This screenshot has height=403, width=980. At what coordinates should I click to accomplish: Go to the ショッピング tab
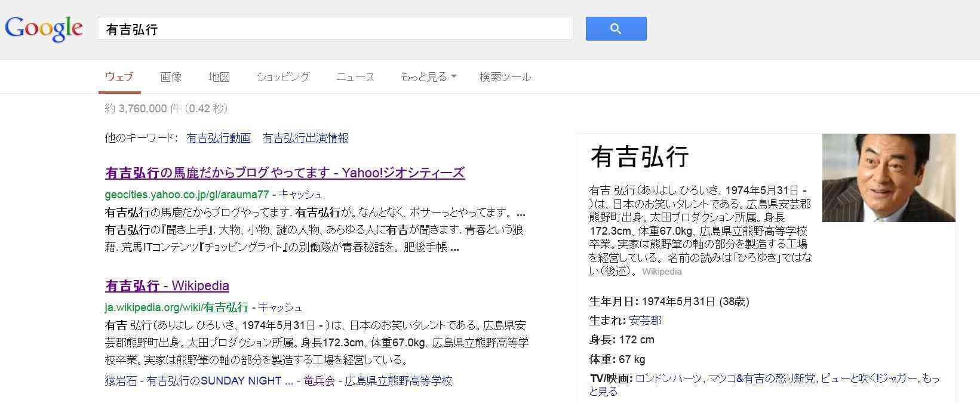[x=283, y=77]
